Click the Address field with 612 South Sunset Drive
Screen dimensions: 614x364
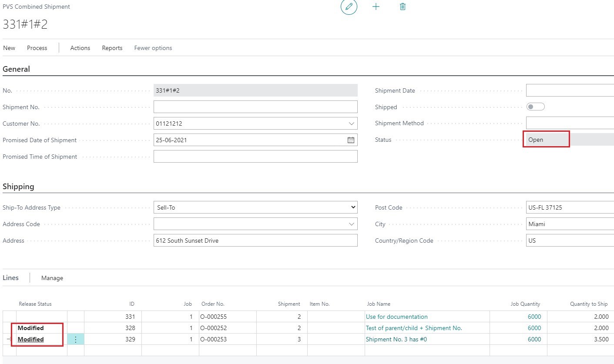pyautogui.click(x=255, y=240)
